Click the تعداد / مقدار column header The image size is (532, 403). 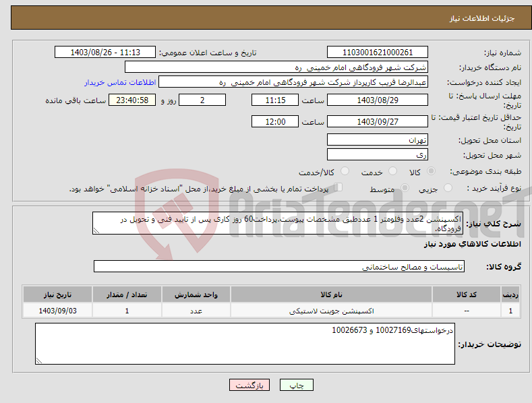pos(127,294)
